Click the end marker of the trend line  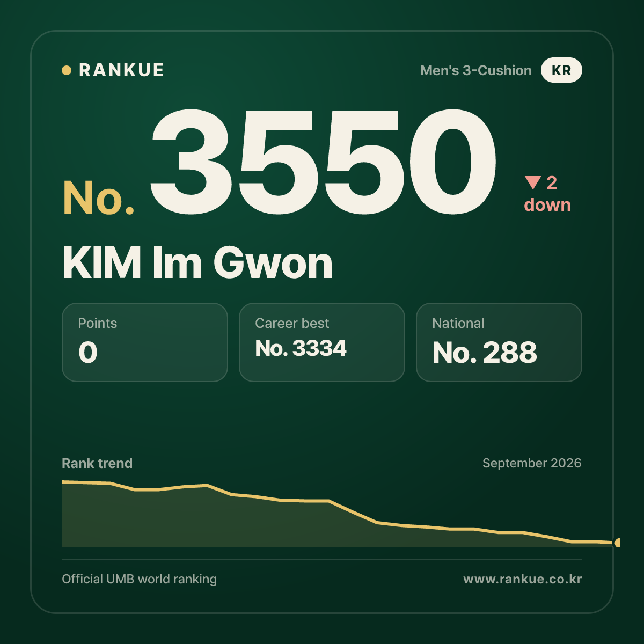[x=617, y=543]
